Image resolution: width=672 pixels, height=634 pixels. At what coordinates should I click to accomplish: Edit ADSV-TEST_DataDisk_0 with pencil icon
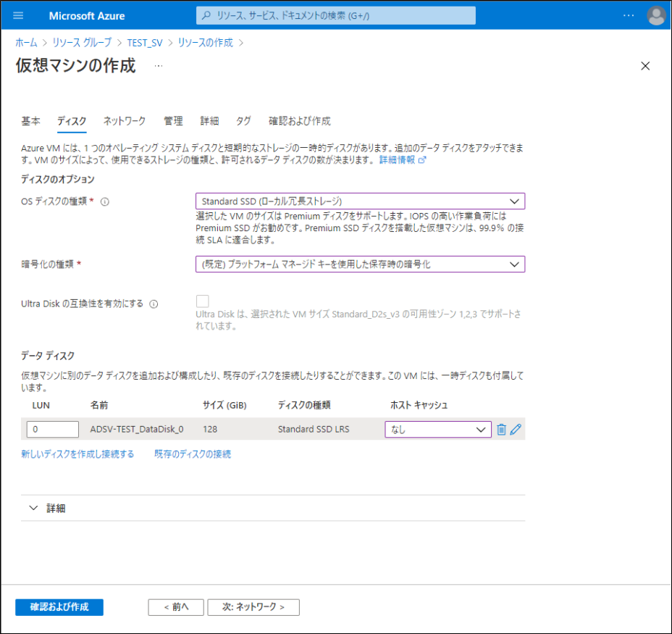(516, 430)
